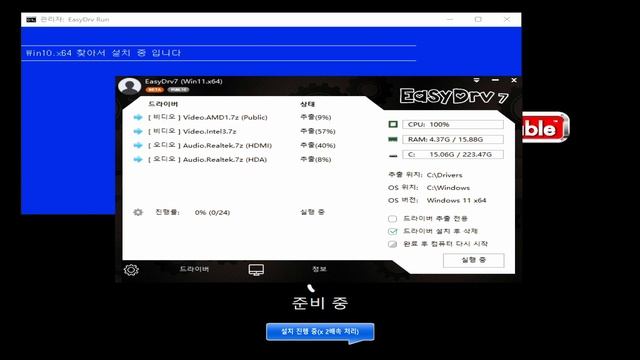The image size is (640, 360).
Task: Toggle 드라이버 설치 후 삭제 checkbox
Action: tap(392, 231)
